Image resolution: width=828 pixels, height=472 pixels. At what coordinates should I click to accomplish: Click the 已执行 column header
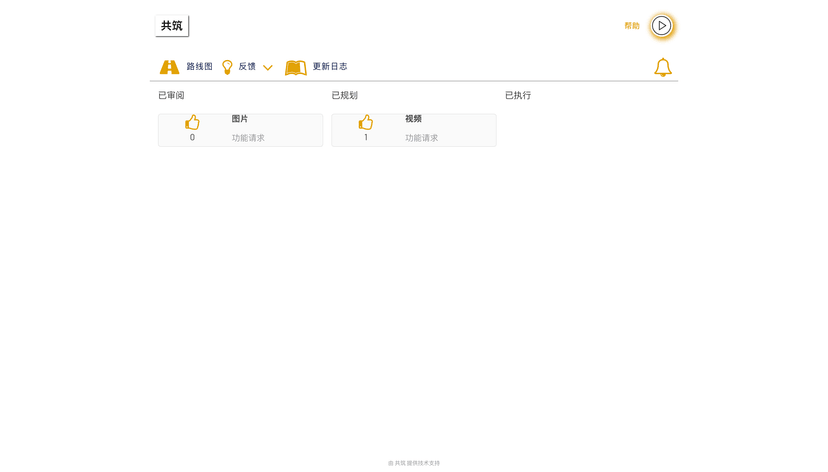pos(518,96)
